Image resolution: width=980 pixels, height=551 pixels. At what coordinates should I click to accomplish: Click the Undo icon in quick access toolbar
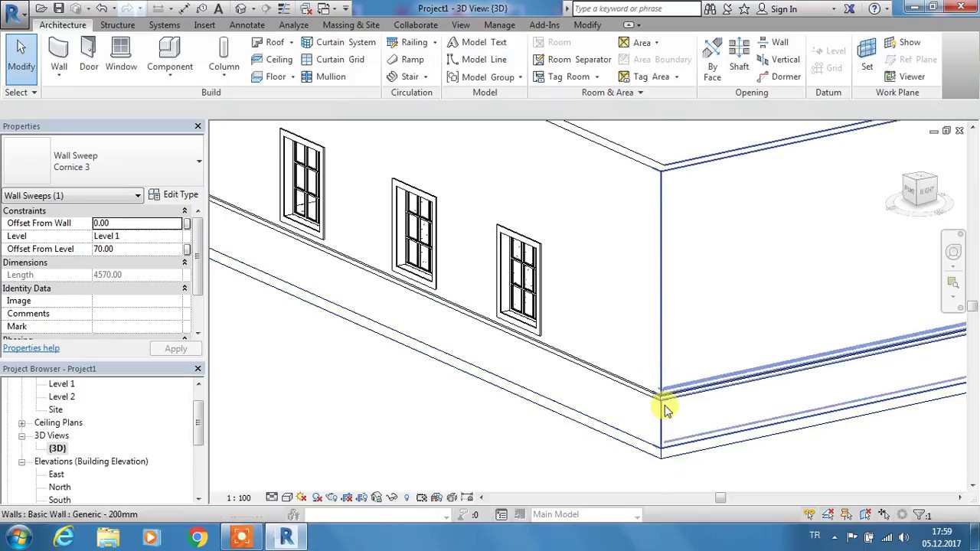click(x=101, y=8)
